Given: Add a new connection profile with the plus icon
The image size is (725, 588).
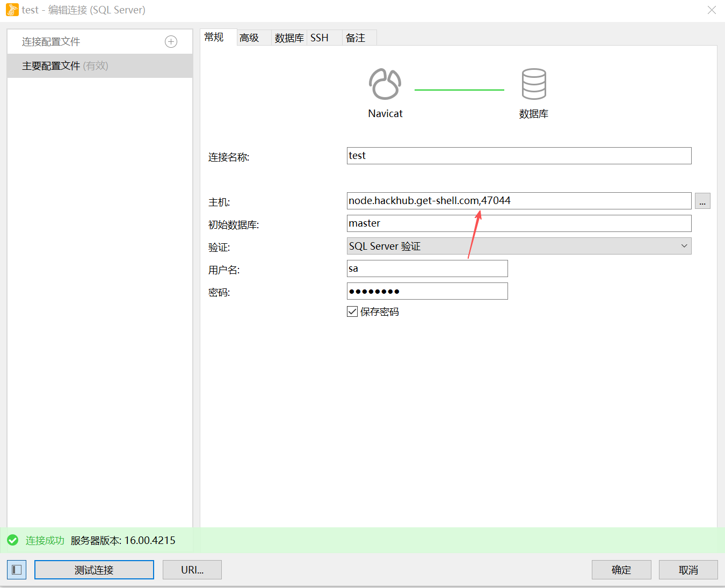Looking at the screenshot, I should pos(171,41).
